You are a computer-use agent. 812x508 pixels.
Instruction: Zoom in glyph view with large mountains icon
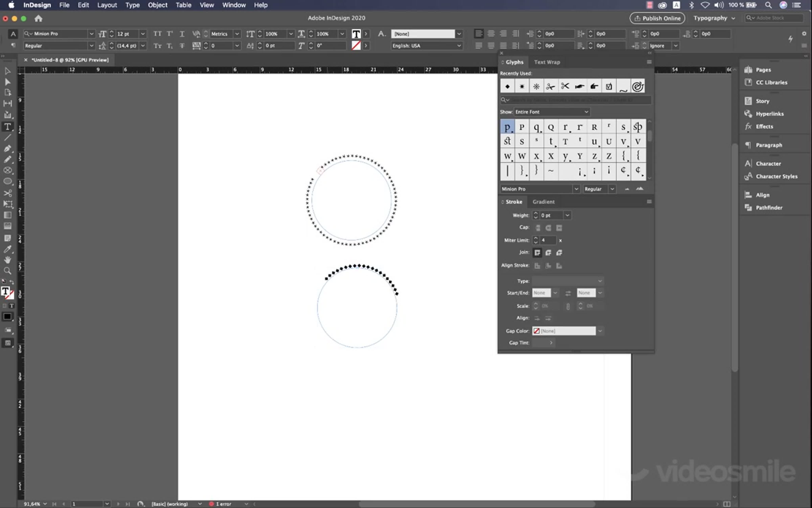[x=640, y=189]
